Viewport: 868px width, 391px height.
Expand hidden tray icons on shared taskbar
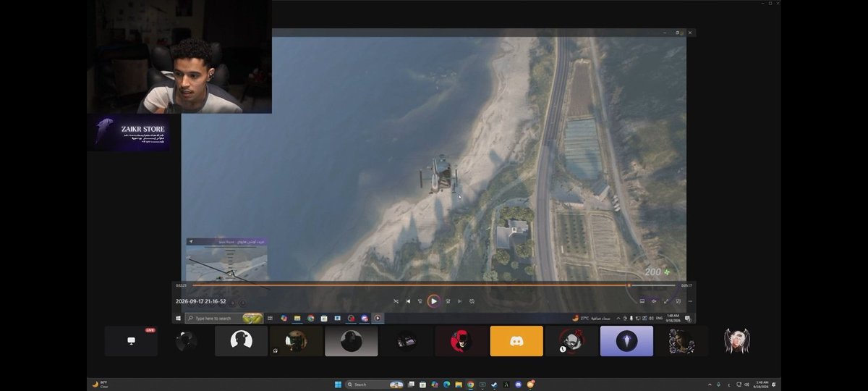point(618,318)
